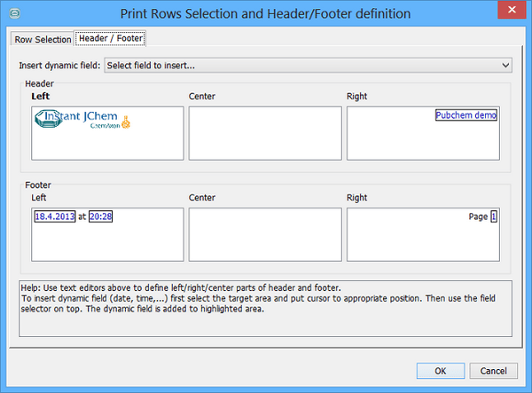This screenshot has width=532, height=393.
Task: Click inside the Help text area
Action: 265,308
